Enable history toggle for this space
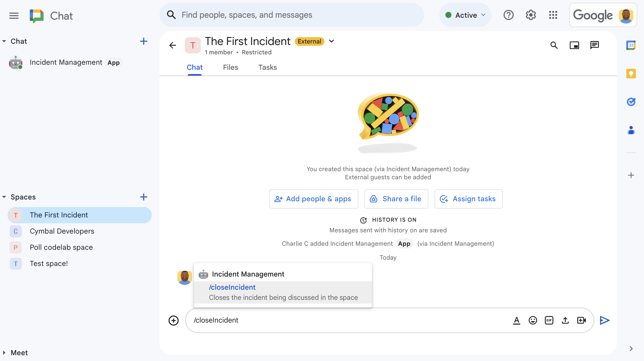Image resolution: width=644 pixels, height=361 pixels. [388, 220]
